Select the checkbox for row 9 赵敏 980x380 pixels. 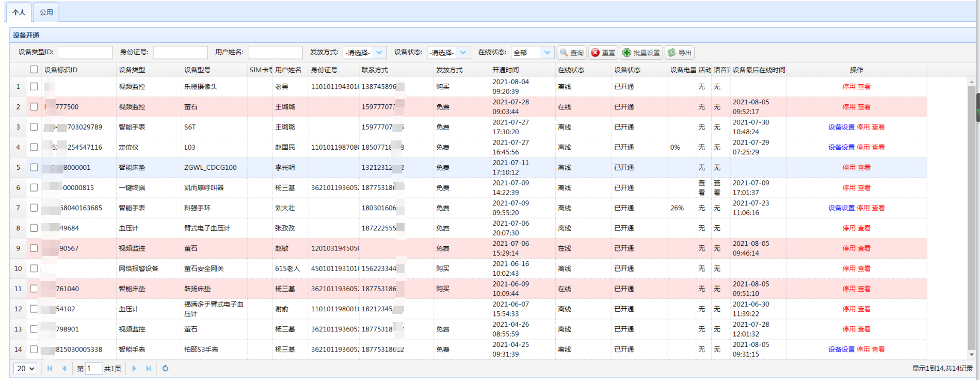pos(34,248)
